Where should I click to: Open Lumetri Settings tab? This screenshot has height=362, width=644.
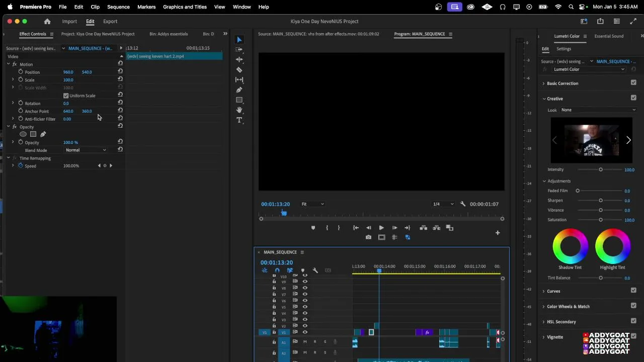(x=563, y=49)
